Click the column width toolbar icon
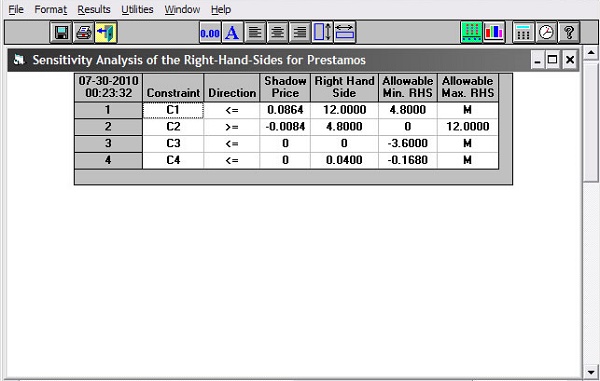Image resolution: width=600 pixels, height=381 pixels. (345, 33)
